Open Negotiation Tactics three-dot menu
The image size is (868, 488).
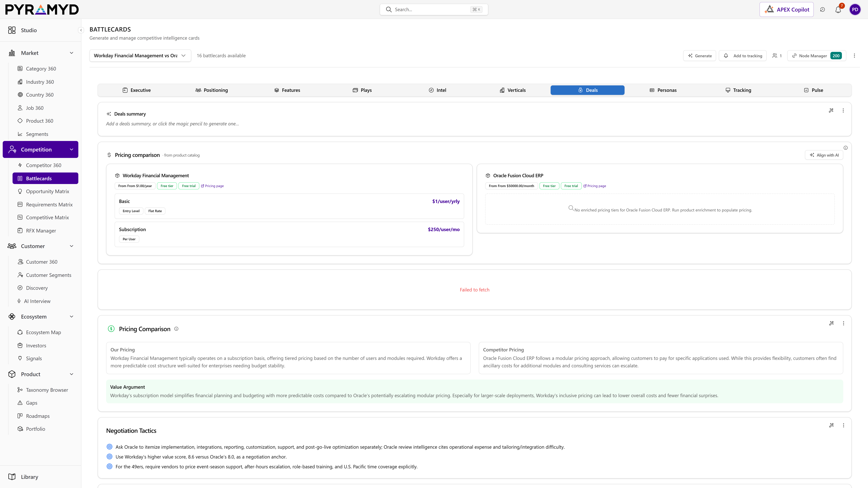point(843,425)
